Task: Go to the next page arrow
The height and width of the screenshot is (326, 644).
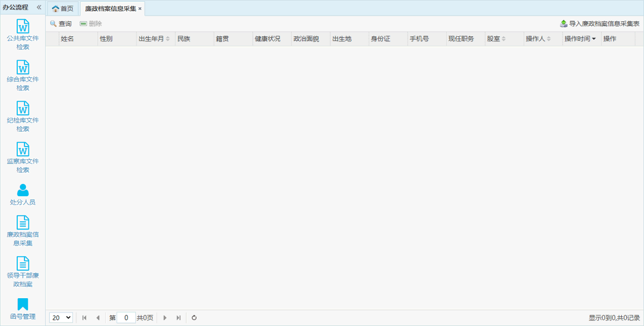Action: 165,318
